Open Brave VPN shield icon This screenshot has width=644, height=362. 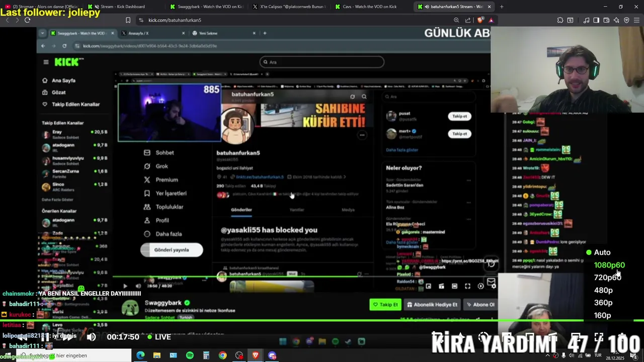point(626,20)
